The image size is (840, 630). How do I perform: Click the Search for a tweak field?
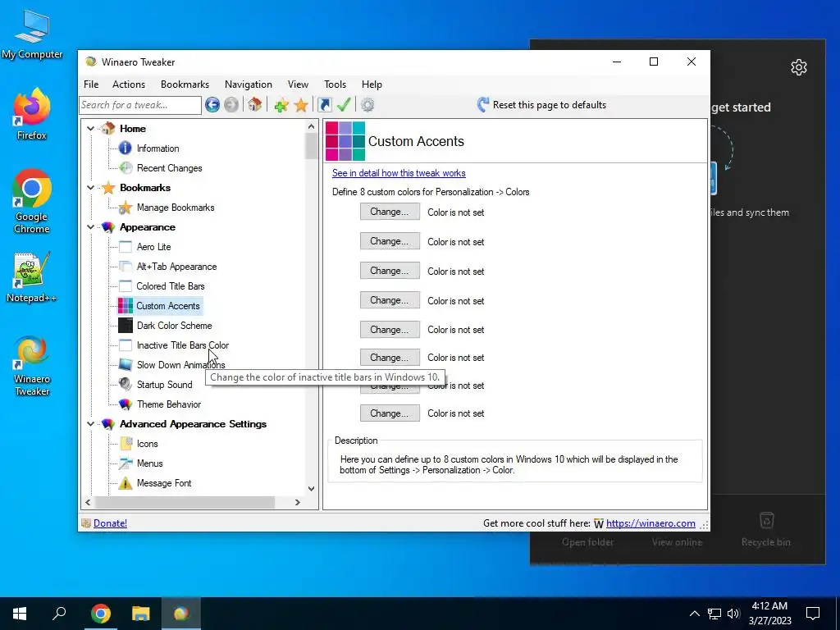[x=139, y=105]
